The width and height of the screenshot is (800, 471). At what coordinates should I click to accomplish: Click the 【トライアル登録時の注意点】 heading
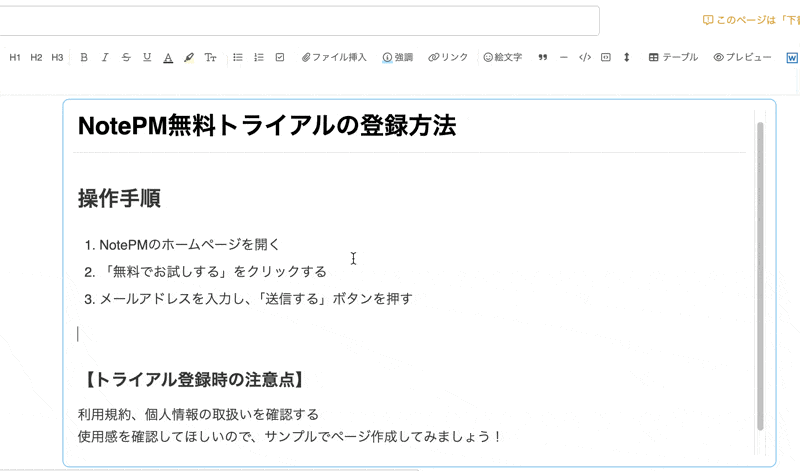click(193, 380)
